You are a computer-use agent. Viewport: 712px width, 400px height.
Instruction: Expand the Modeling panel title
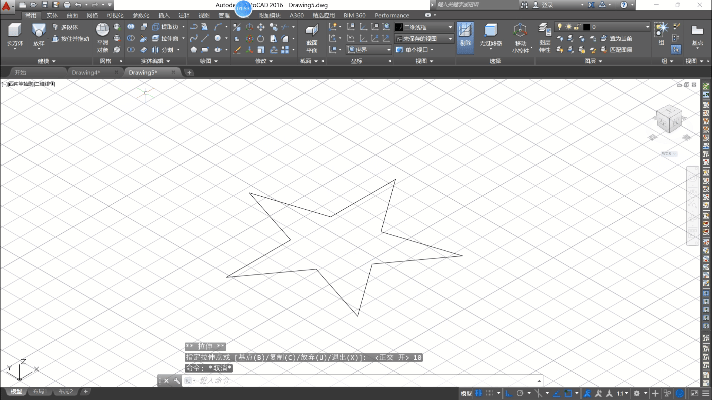coord(46,61)
